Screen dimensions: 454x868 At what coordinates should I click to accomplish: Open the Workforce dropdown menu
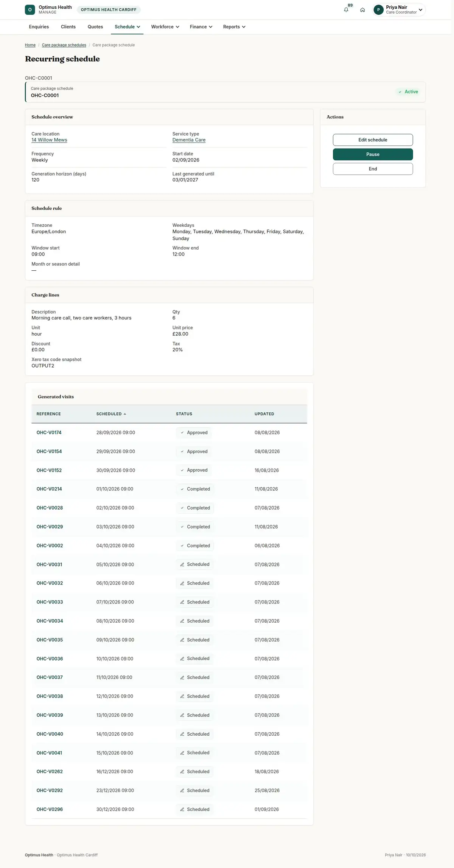click(x=165, y=27)
